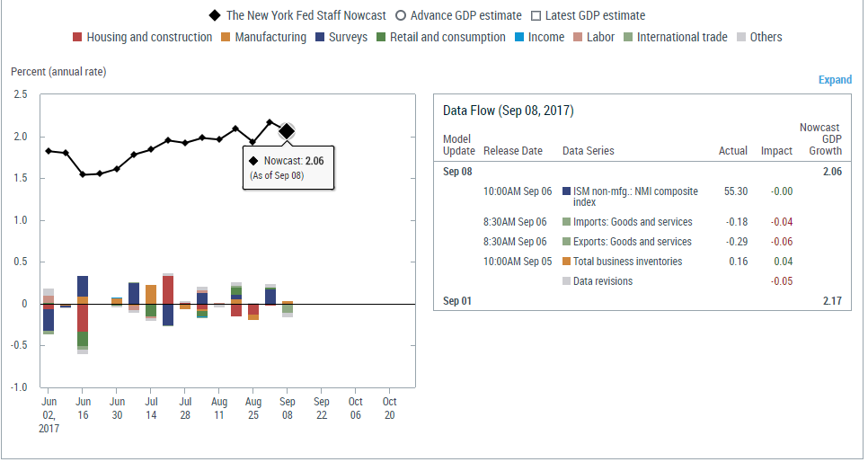
Task: Click the Retail and consumption legend icon
Action: tap(381, 38)
